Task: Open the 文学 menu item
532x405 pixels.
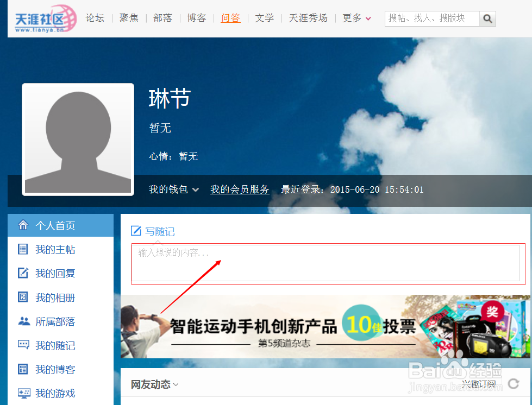Action: point(265,18)
